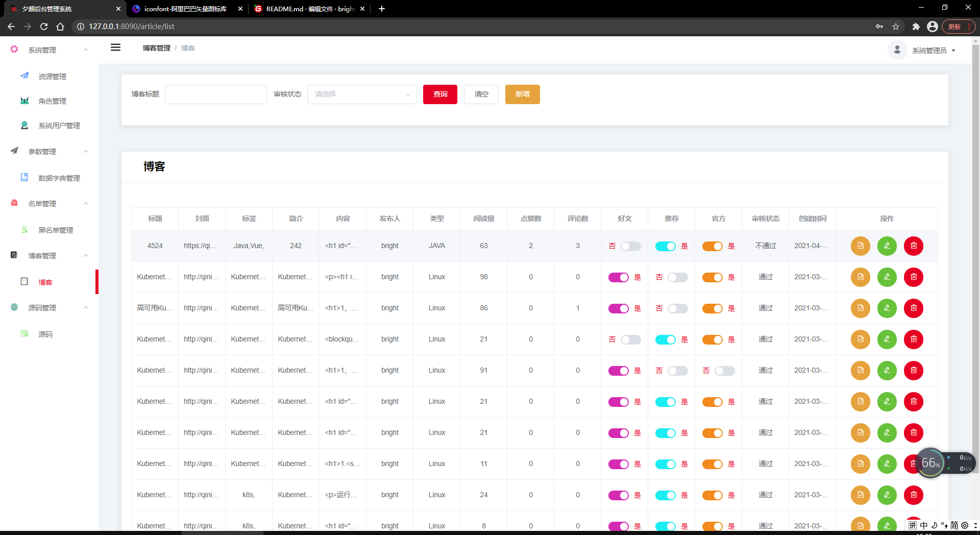Open 数据字典管理 in the sidebar
This screenshot has width=980, height=535.
click(x=59, y=178)
